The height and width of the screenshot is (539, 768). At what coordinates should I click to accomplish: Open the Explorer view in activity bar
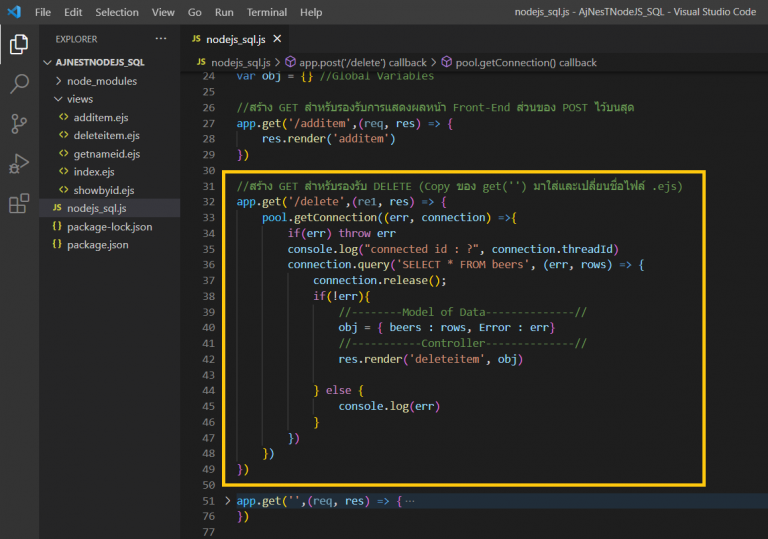point(19,45)
